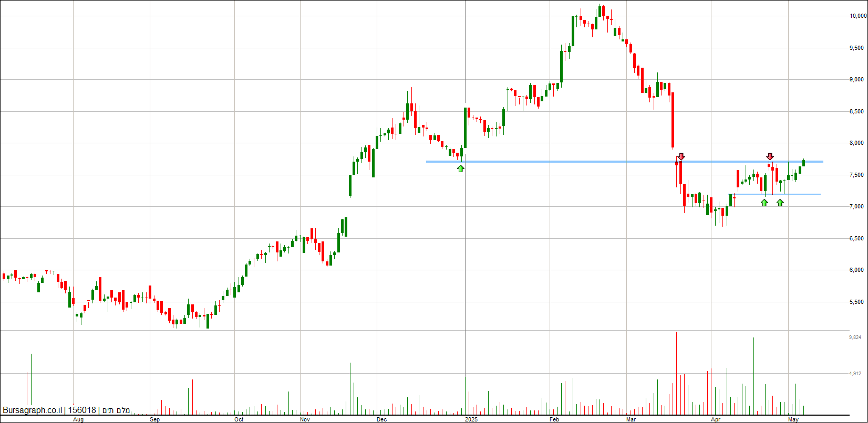Select the first green arrow under the short blue line
The width and height of the screenshot is (868, 423).
coord(764,203)
